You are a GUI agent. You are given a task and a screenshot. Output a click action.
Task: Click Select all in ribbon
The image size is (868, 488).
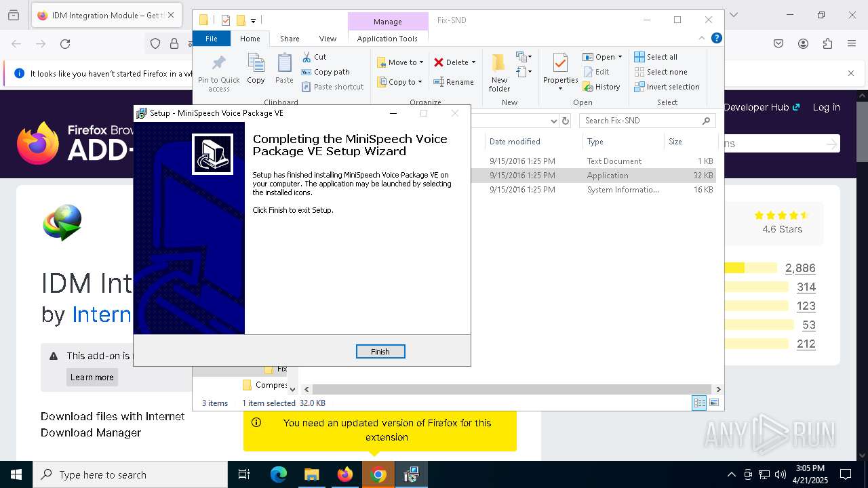[x=655, y=57]
